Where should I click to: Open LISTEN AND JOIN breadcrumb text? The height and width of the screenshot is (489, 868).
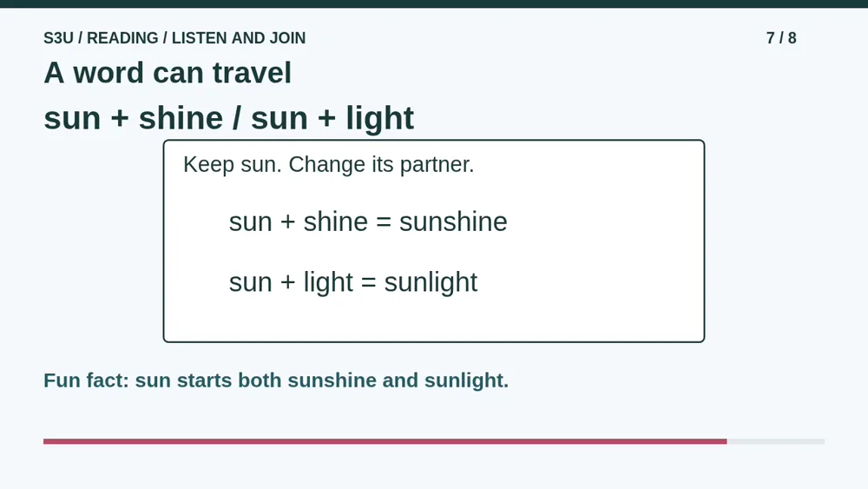pos(239,38)
